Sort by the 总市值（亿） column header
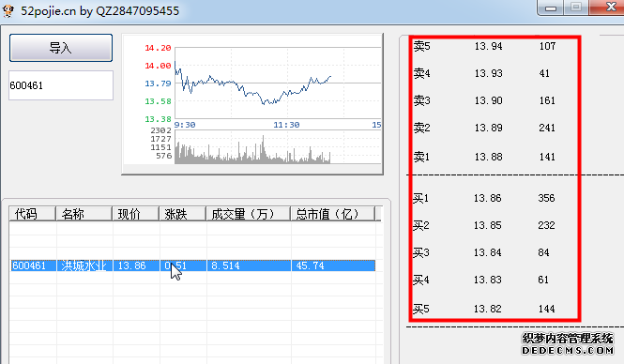This screenshot has height=364, width=624. pyautogui.click(x=333, y=214)
